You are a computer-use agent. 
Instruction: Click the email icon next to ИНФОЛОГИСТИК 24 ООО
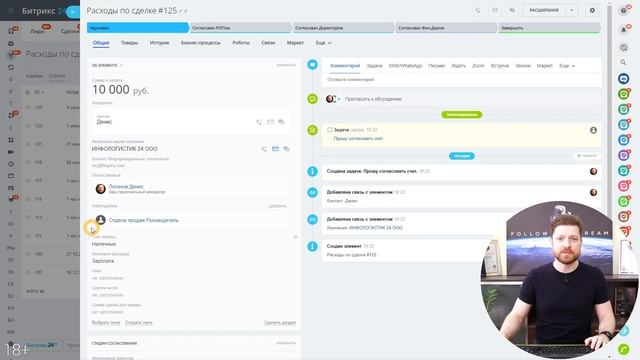coord(276,149)
